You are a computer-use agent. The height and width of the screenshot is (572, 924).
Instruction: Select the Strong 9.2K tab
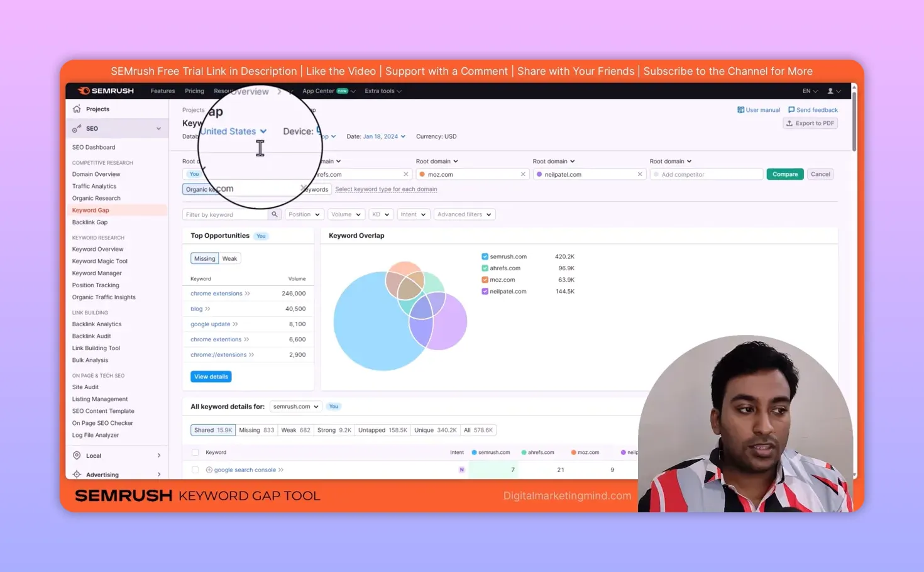tap(334, 430)
